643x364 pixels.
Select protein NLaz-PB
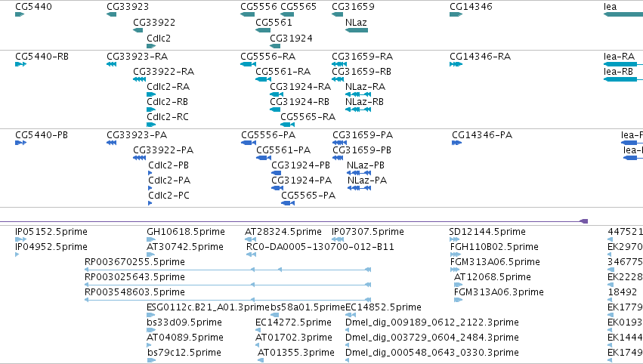pos(366,165)
